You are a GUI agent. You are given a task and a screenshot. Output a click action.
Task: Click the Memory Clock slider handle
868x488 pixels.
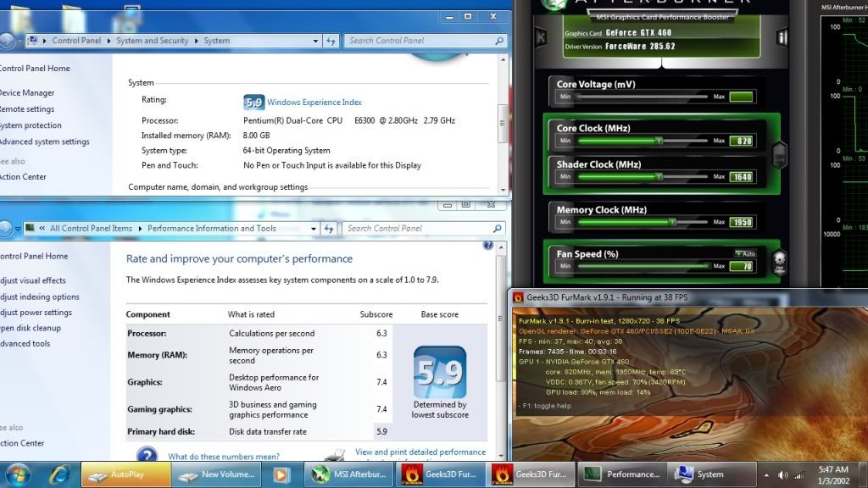[672, 222]
